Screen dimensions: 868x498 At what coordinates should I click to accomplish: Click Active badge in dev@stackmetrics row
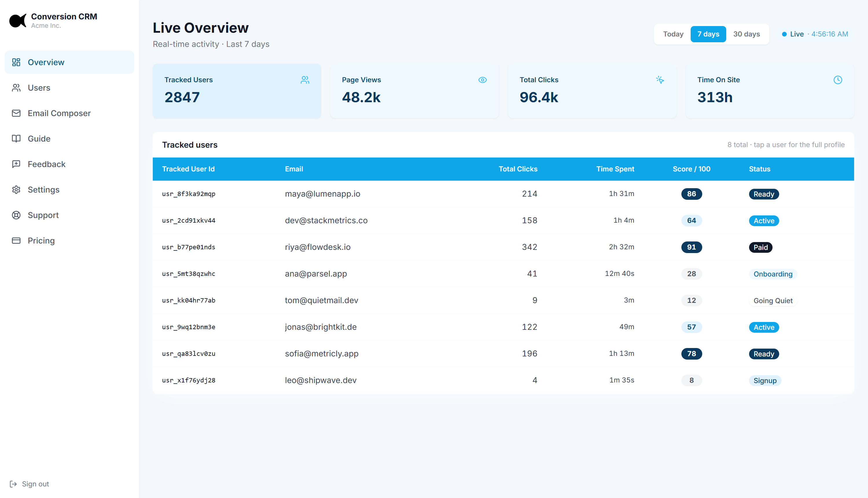coord(764,221)
